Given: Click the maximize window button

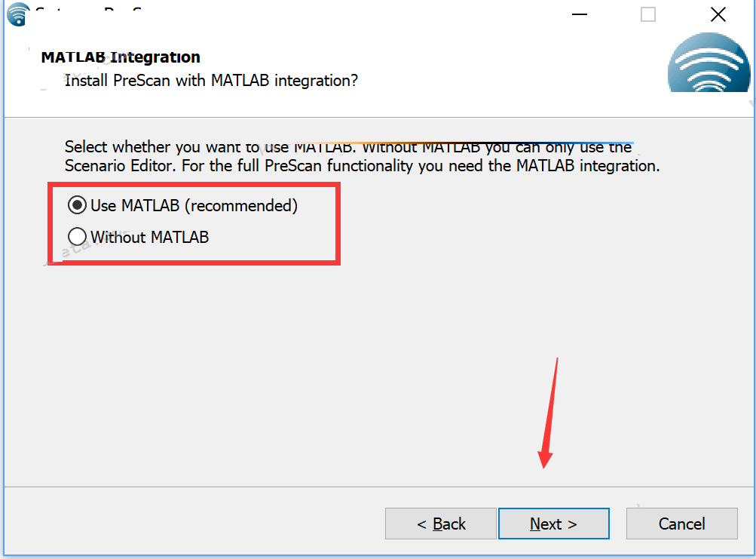Looking at the screenshot, I should point(648,14).
